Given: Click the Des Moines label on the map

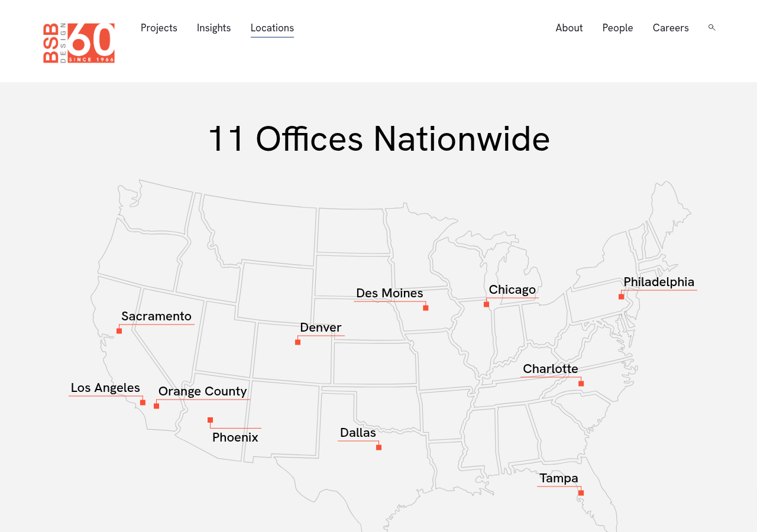Looking at the screenshot, I should click(389, 293).
